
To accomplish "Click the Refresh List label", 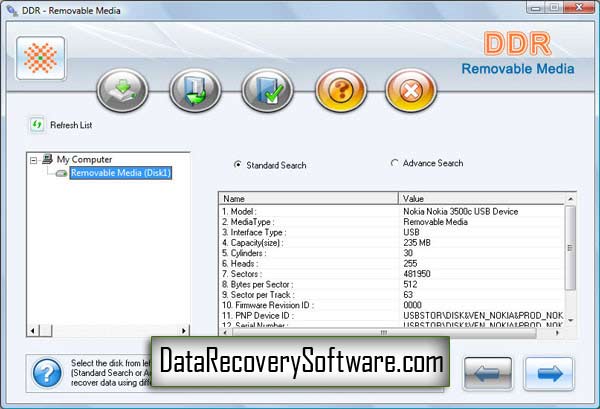I will pos(71,125).
